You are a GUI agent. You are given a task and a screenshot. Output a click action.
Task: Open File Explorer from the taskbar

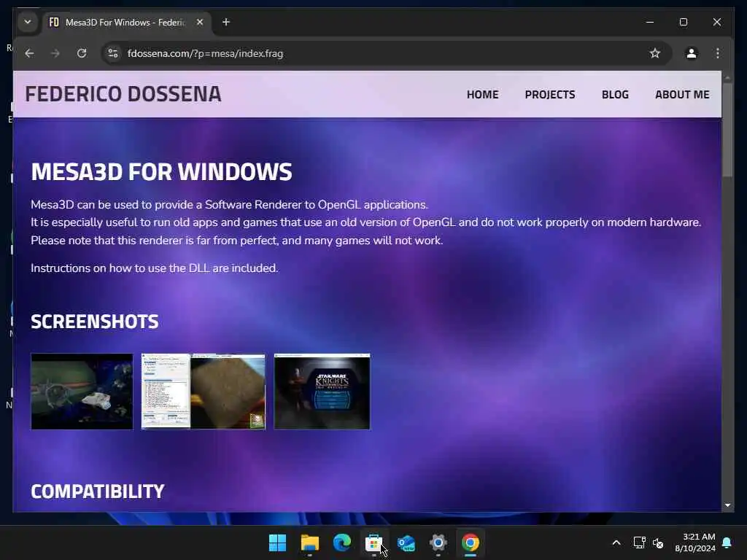[309, 542]
